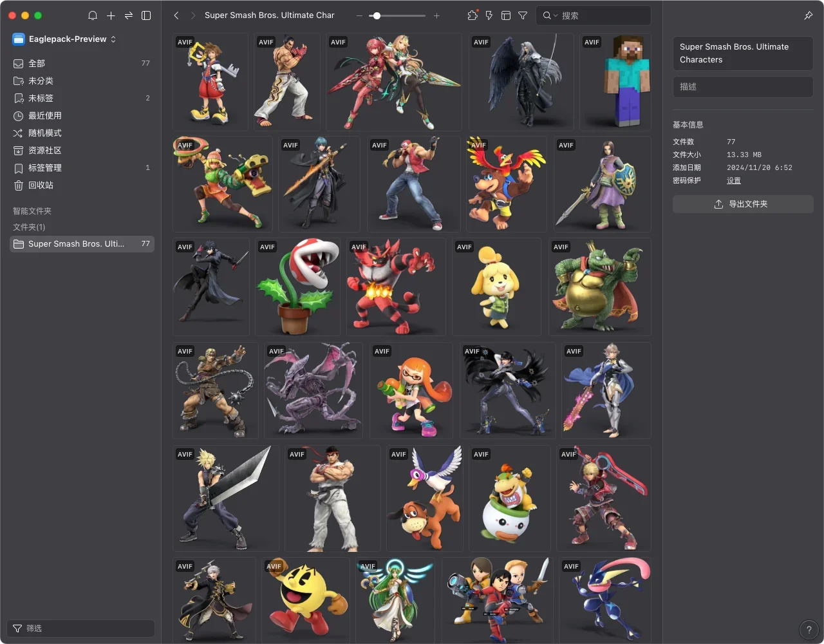Open 最近使用 in the sidebar
The image size is (824, 644).
82,115
